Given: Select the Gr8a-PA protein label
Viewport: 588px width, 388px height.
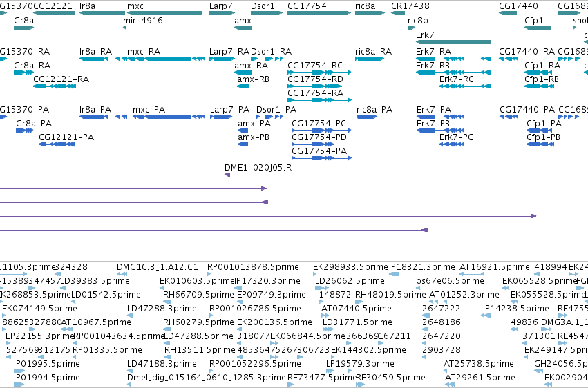Looking at the screenshot, I should [x=34, y=123].
